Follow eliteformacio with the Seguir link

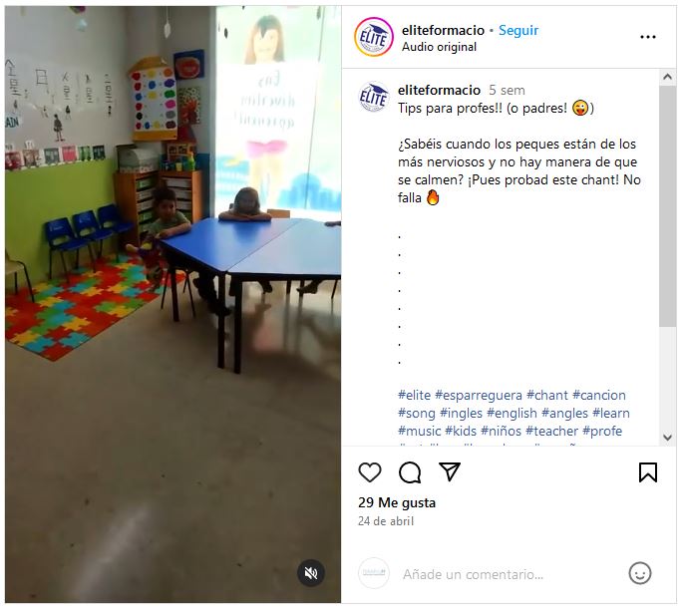coord(518,30)
